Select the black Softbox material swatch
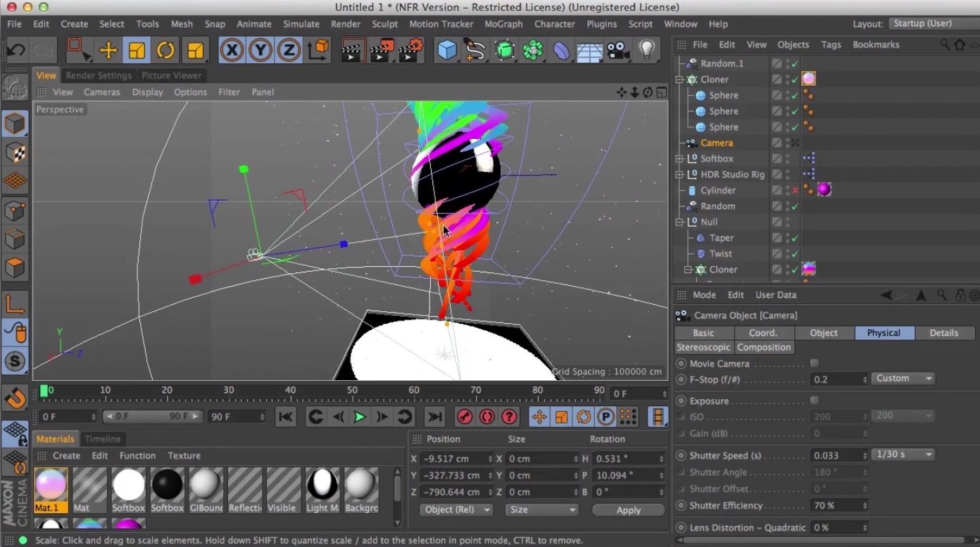Screen dimensions: 980x547 [167, 490]
